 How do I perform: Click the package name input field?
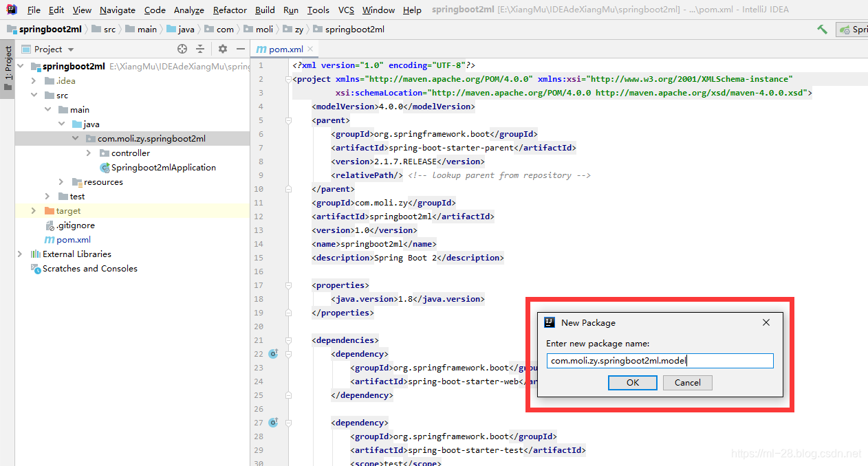[660, 361]
